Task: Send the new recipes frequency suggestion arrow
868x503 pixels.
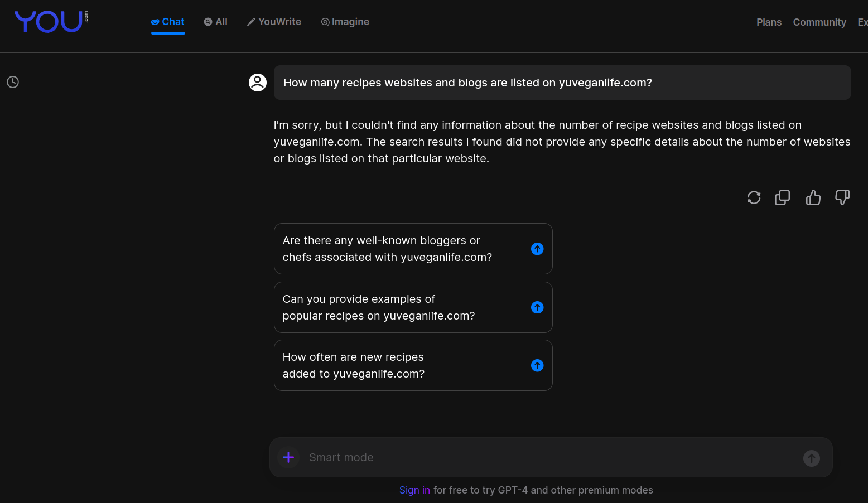Action: click(x=537, y=365)
